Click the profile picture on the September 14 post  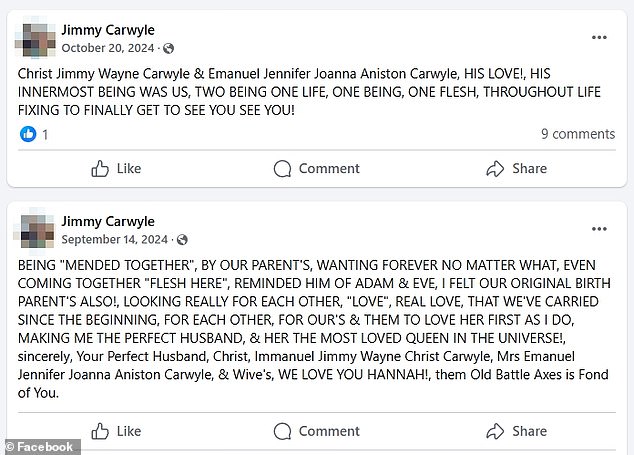(33, 230)
